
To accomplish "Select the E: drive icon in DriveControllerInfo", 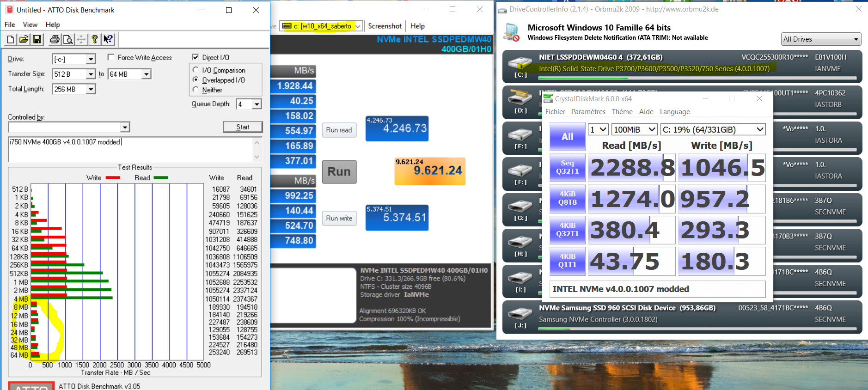I will [520, 134].
